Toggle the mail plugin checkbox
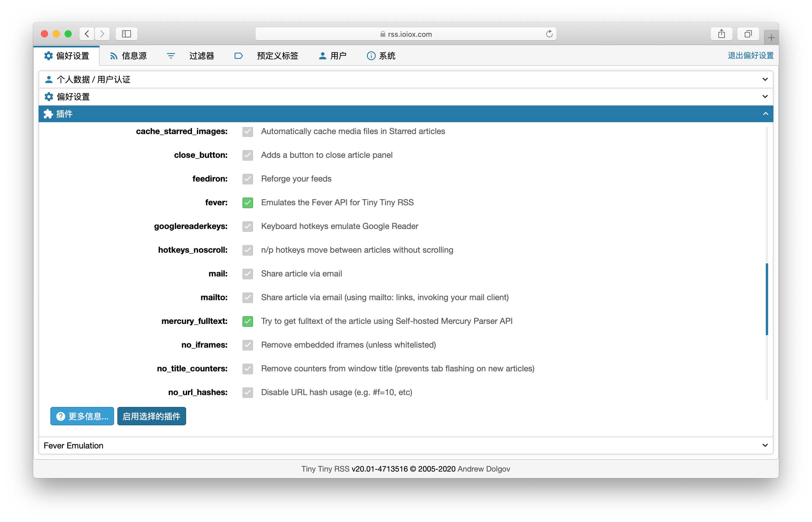This screenshot has height=522, width=812. pyautogui.click(x=247, y=274)
